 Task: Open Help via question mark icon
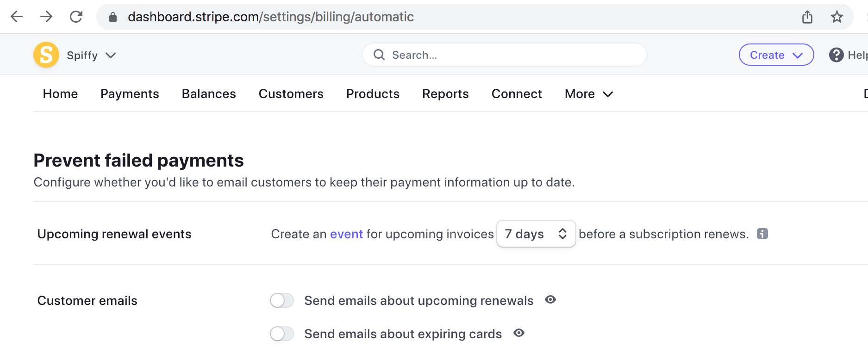coord(836,55)
